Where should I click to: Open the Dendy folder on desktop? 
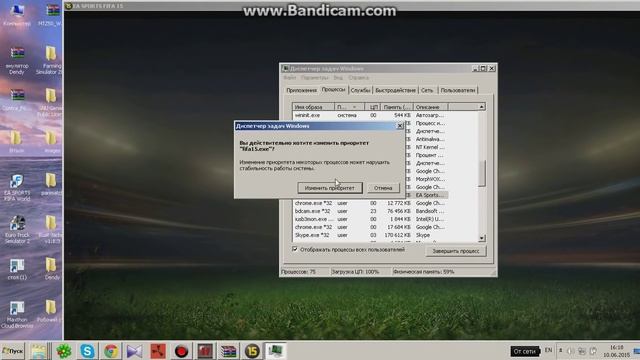[x=51, y=268]
